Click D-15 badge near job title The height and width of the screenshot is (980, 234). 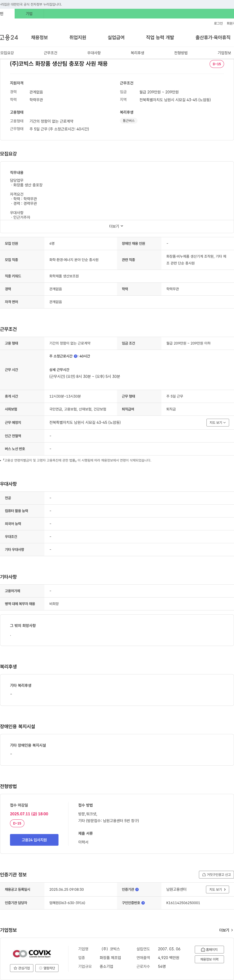(217, 64)
